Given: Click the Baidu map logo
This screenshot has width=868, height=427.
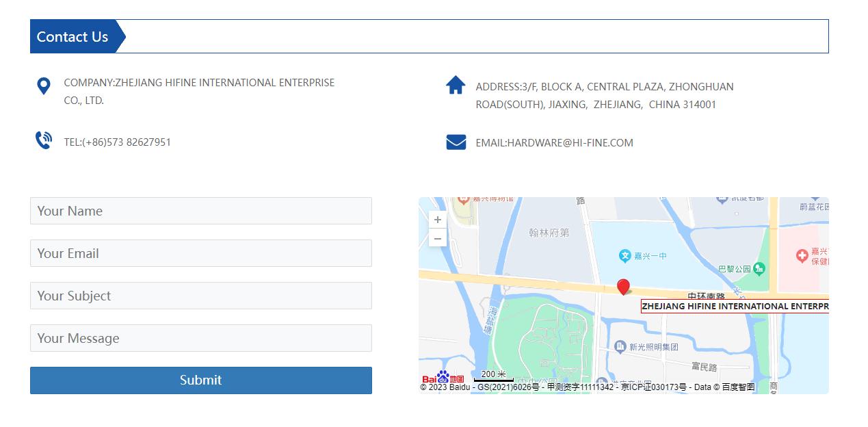Looking at the screenshot, I should (x=443, y=378).
